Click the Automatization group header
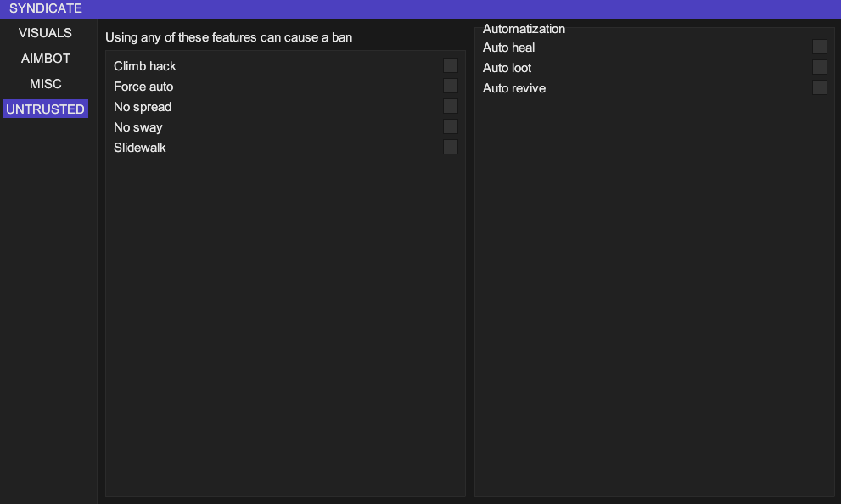This screenshot has height=504, width=841. [x=524, y=29]
